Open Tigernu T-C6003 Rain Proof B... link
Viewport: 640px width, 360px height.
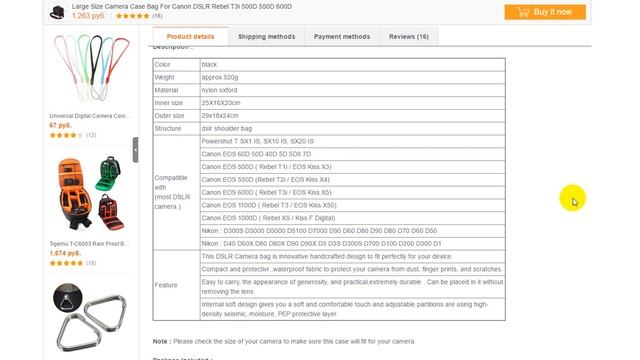[x=89, y=244]
